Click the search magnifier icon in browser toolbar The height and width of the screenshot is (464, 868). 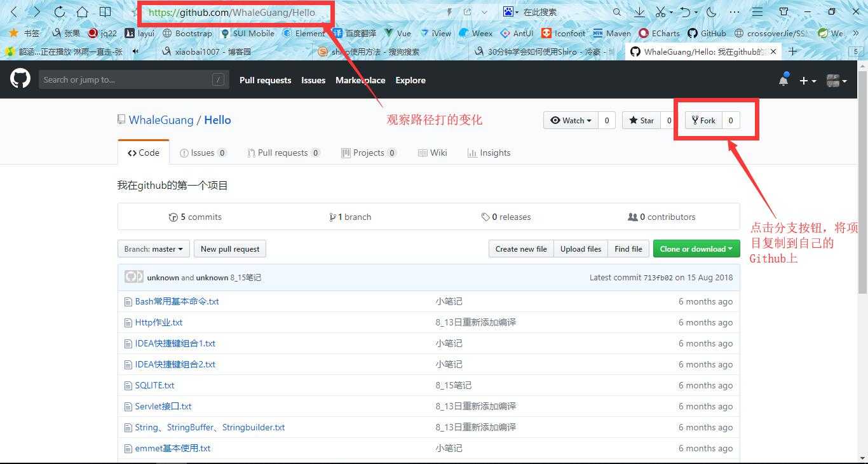(617, 12)
